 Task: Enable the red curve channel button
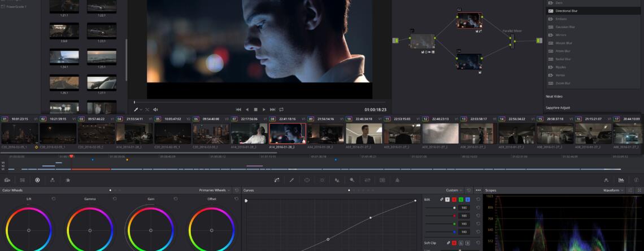click(x=454, y=199)
